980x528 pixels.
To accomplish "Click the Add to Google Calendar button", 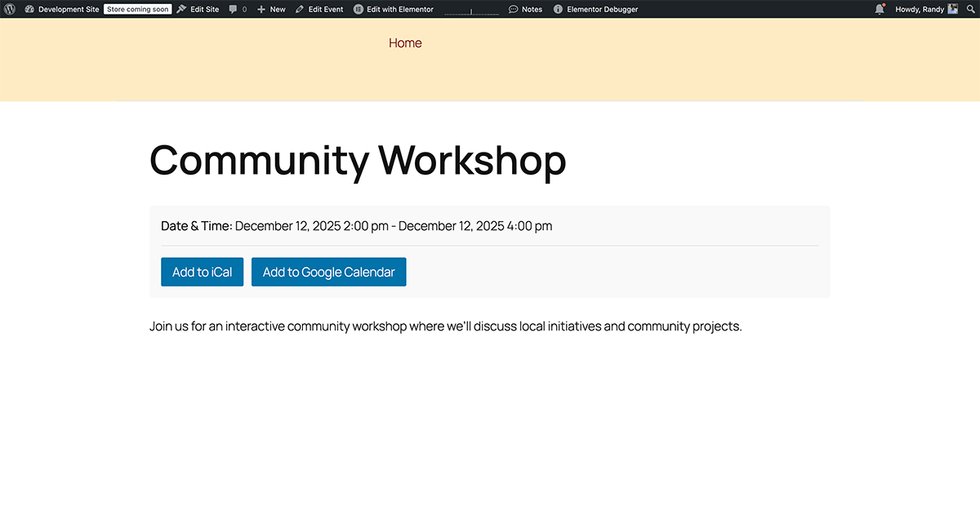I will tap(328, 272).
